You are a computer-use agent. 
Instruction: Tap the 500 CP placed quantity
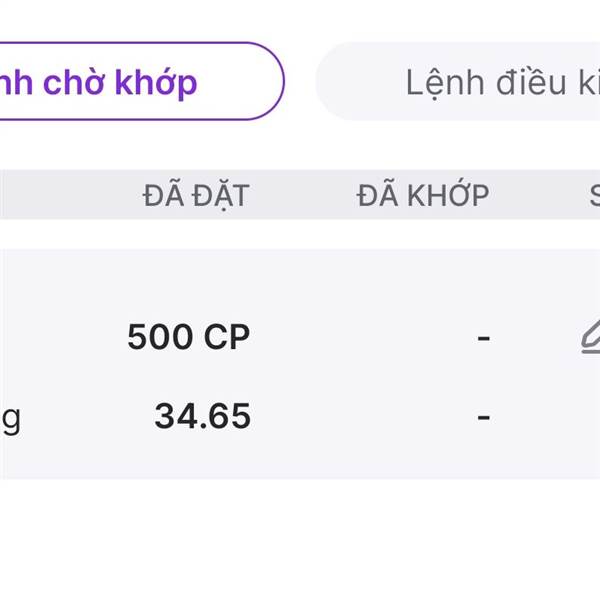coord(188,338)
